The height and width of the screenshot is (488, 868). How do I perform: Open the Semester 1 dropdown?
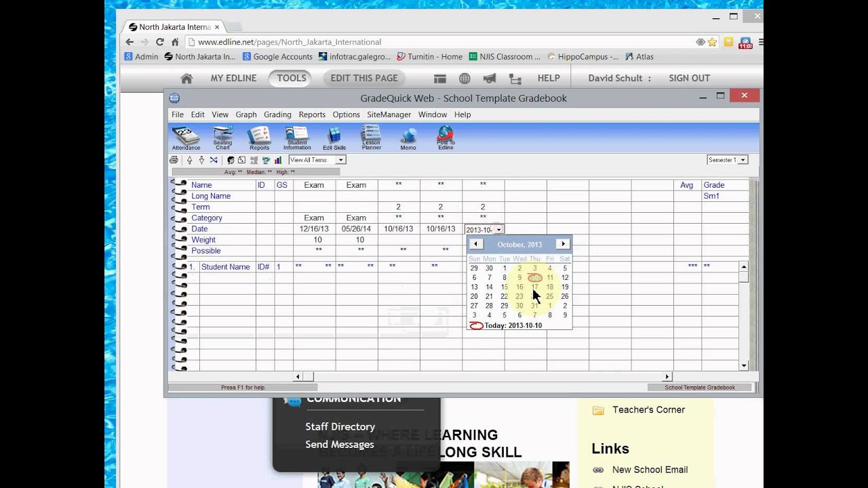coord(743,160)
